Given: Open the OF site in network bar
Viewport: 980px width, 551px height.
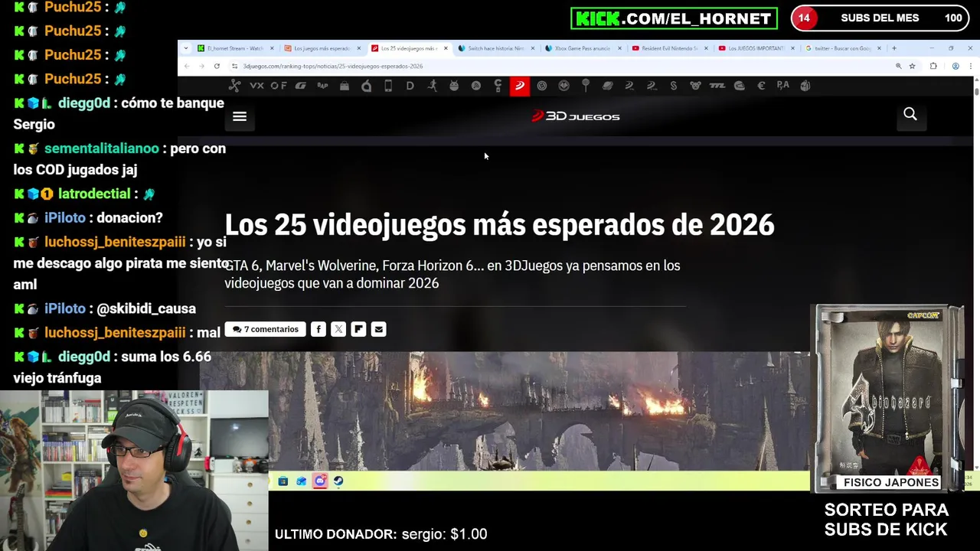Looking at the screenshot, I should coord(279,86).
